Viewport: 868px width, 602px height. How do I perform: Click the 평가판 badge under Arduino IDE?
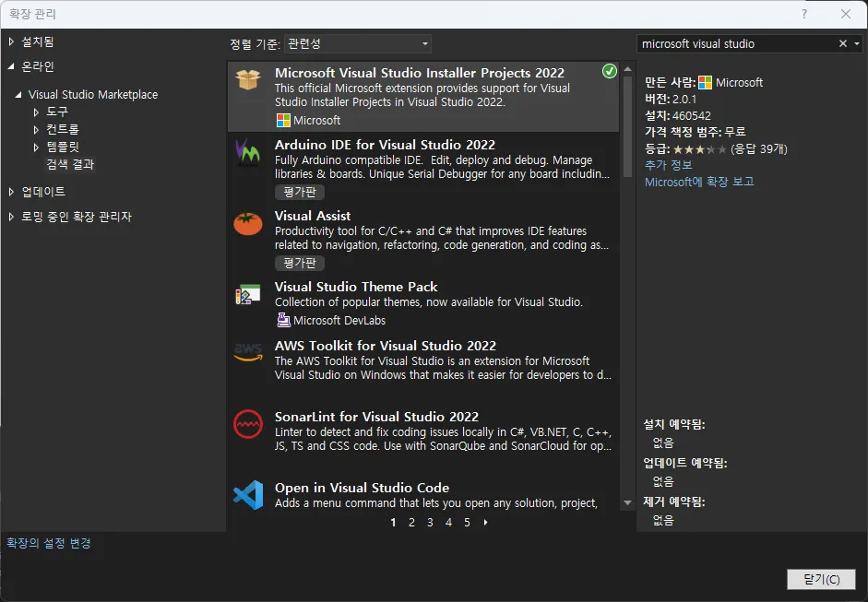click(x=300, y=192)
